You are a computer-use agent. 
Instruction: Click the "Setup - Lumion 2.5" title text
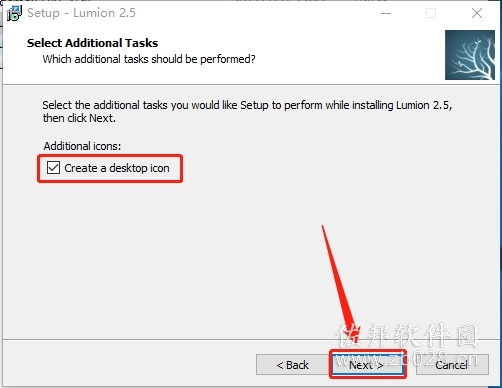81,13
